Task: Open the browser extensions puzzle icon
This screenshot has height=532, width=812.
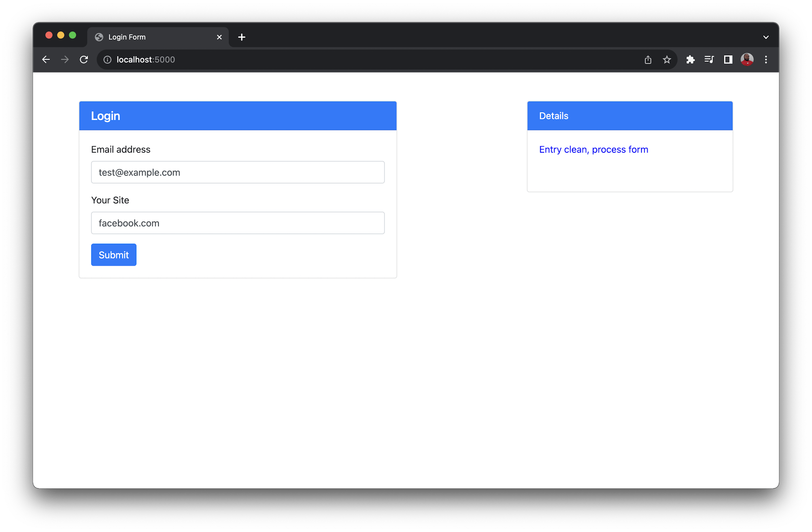Action: click(x=690, y=59)
